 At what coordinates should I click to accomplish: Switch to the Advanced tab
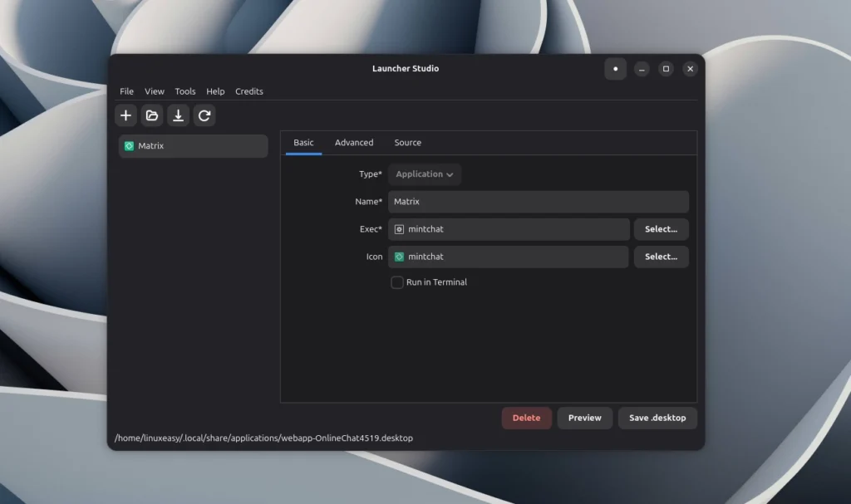pyautogui.click(x=354, y=142)
